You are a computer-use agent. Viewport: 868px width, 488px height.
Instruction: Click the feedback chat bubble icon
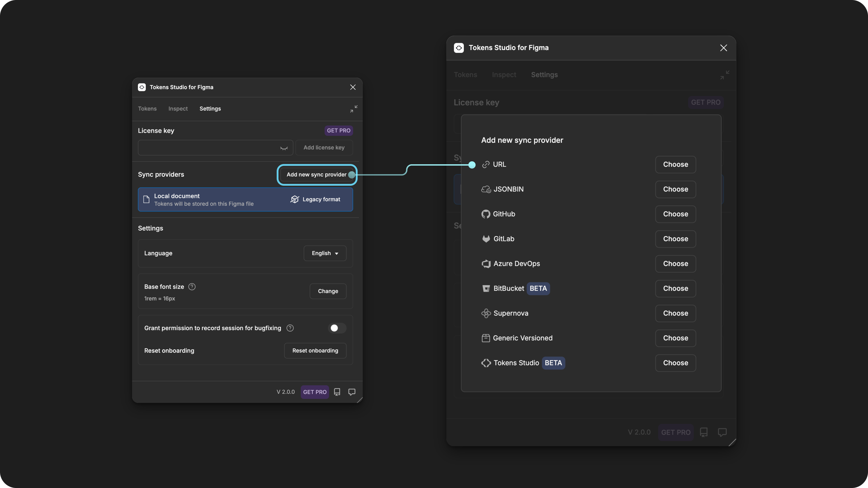tap(352, 392)
